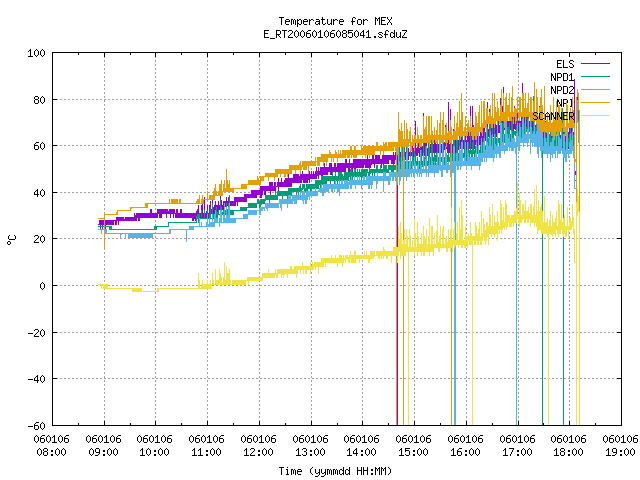Click the NPI legend label
Screen dimensions: 640x480
[x=565, y=103]
